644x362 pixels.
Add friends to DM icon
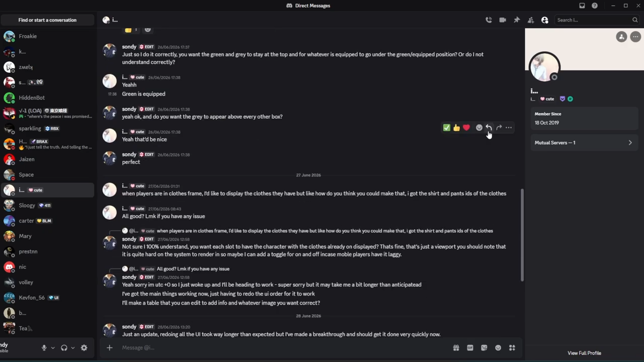tap(531, 20)
